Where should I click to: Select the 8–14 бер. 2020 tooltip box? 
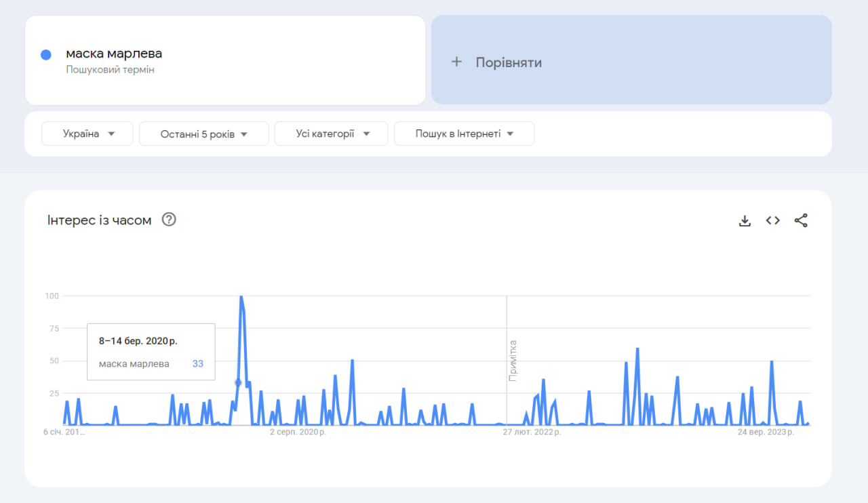pyautogui.click(x=151, y=351)
